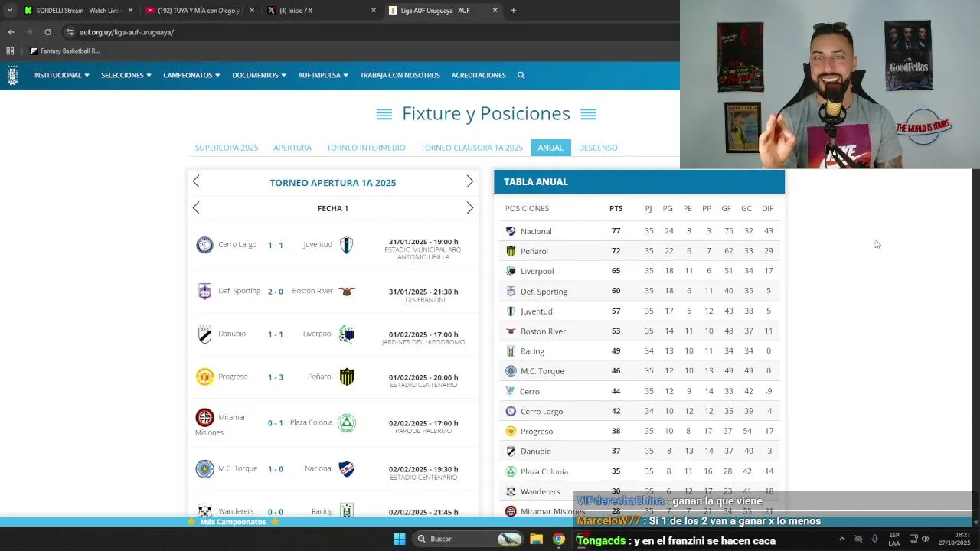980x551 pixels.
Task: Go to next fecha with right arrow
Action: [x=470, y=208]
